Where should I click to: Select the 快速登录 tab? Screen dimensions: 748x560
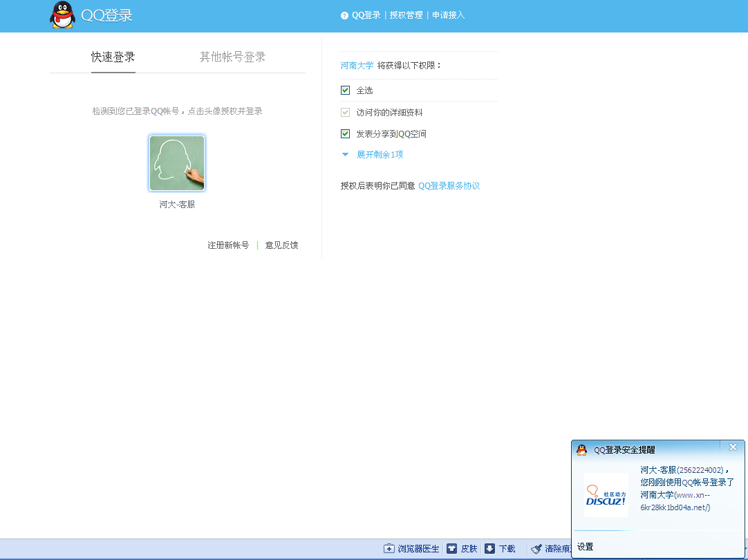pos(113,57)
